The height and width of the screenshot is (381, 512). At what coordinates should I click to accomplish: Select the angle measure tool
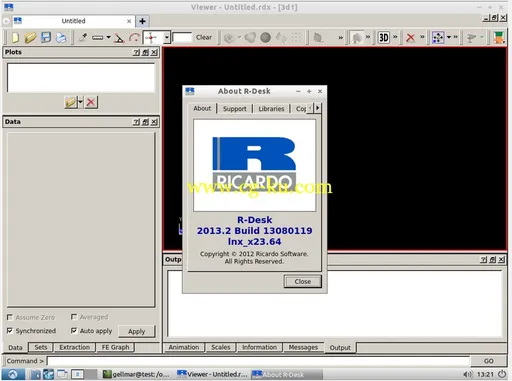click(119, 38)
